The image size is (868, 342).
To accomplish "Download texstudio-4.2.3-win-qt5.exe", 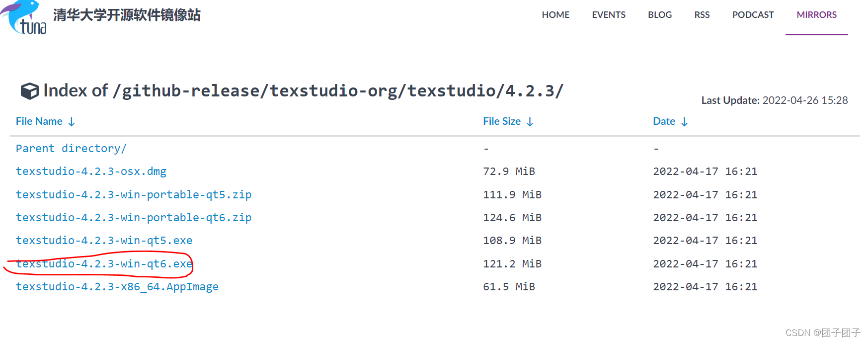I will coord(104,241).
